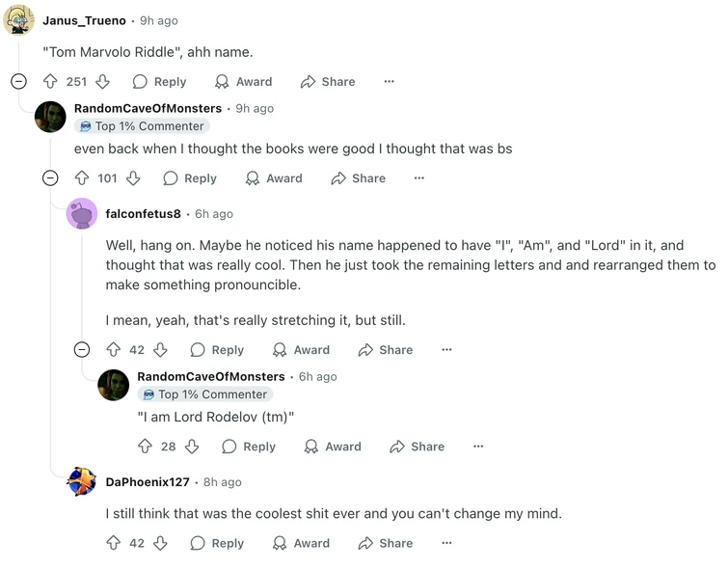Share the "I am Lord Rodelov" comment
This screenshot has height=570, width=728.
pos(417,447)
